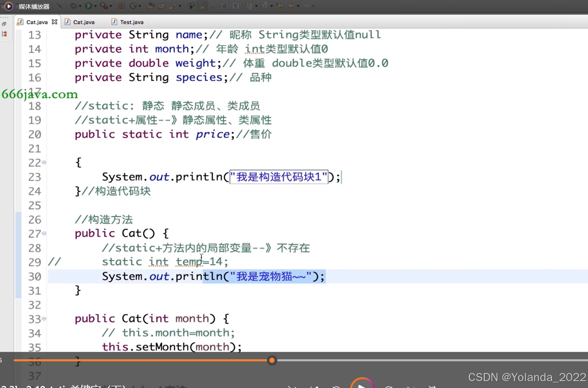Click the Next Annotation down arrow icon

click(x=248, y=6)
